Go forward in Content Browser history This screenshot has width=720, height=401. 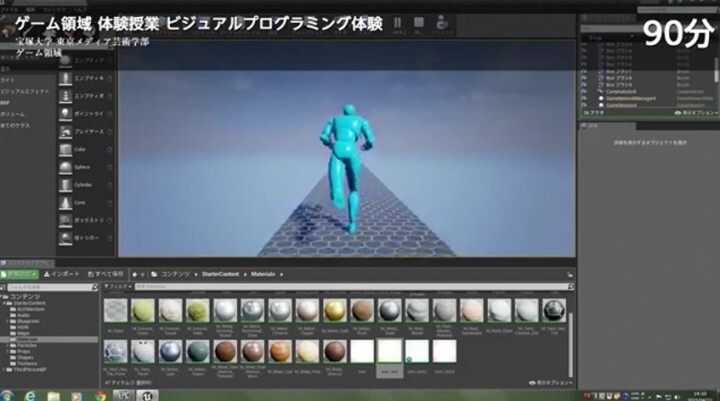(x=142, y=275)
